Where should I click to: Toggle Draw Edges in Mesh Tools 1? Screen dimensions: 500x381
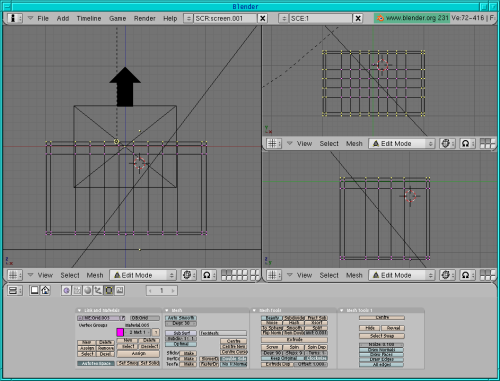[382, 360]
